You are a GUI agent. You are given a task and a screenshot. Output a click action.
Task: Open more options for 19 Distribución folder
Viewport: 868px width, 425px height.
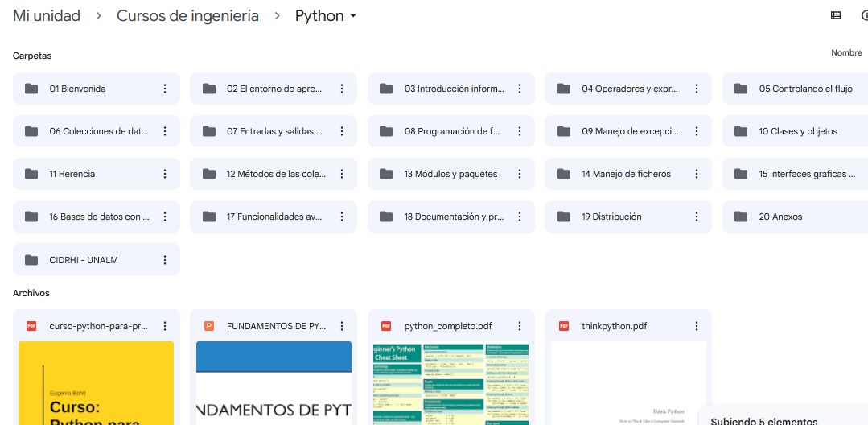coord(697,217)
